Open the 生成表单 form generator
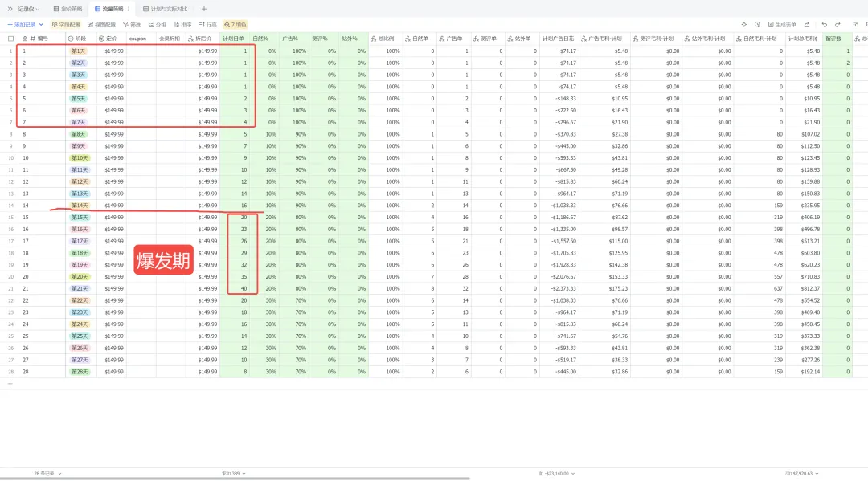This screenshot has height=481, width=868. pos(782,25)
